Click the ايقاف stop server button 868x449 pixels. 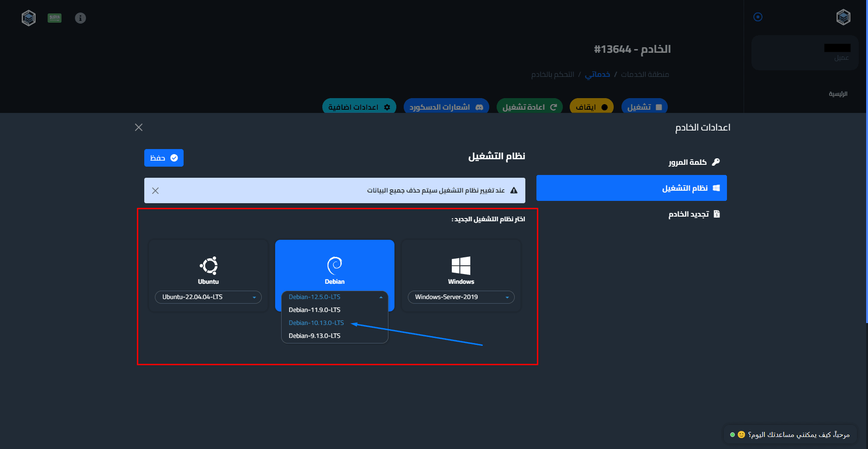tap(591, 107)
